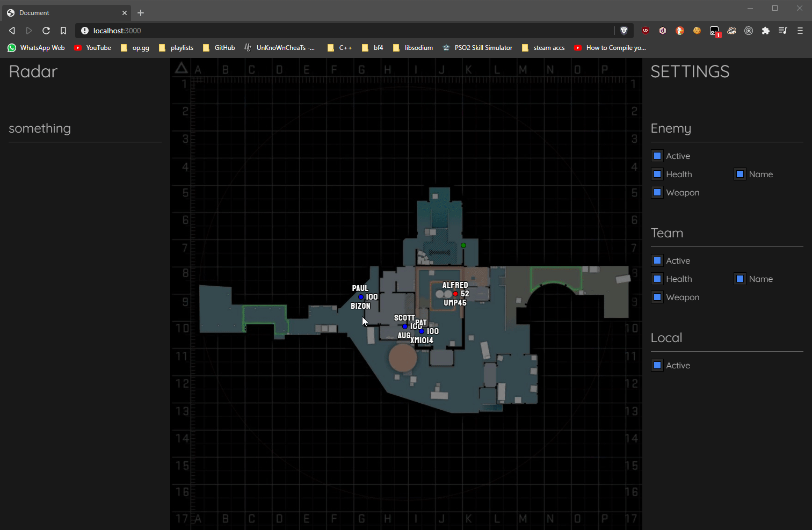Click the XM1014 weapon label
The height and width of the screenshot is (530, 812).
click(422, 340)
